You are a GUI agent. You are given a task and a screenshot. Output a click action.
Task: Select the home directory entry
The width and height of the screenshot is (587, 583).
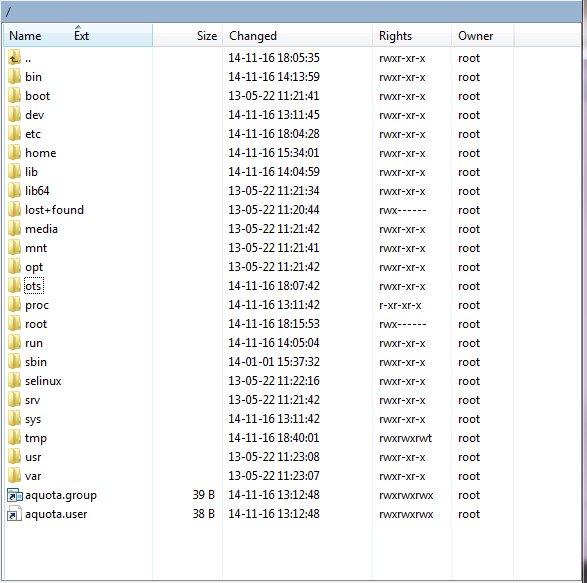(x=40, y=153)
